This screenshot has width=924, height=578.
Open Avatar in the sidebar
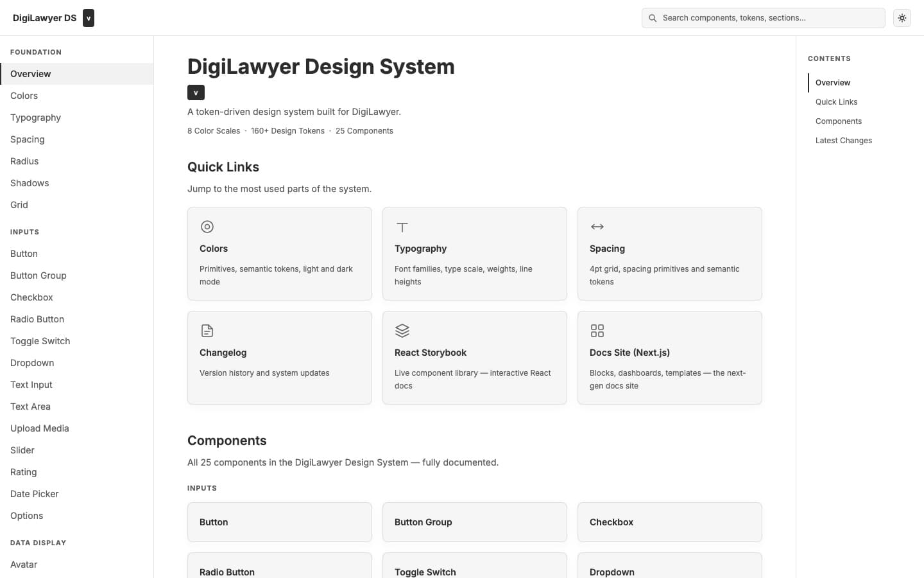coord(77,565)
